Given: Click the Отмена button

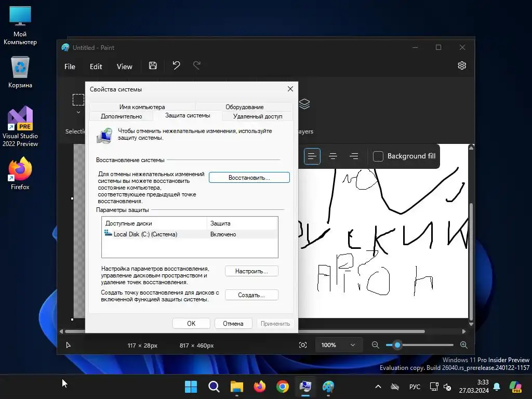Looking at the screenshot, I should [x=233, y=323].
